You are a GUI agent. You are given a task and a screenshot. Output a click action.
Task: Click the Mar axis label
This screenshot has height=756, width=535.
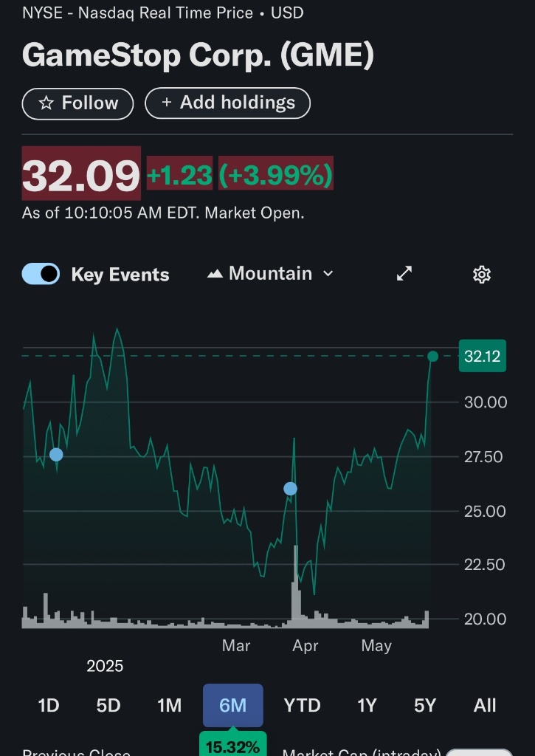coord(236,645)
